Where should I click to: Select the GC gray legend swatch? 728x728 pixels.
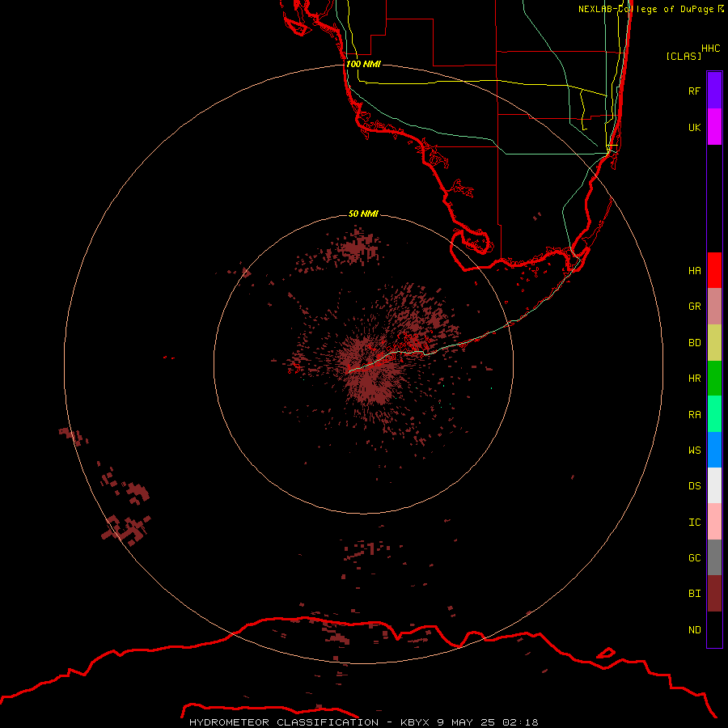click(x=714, y=557)
